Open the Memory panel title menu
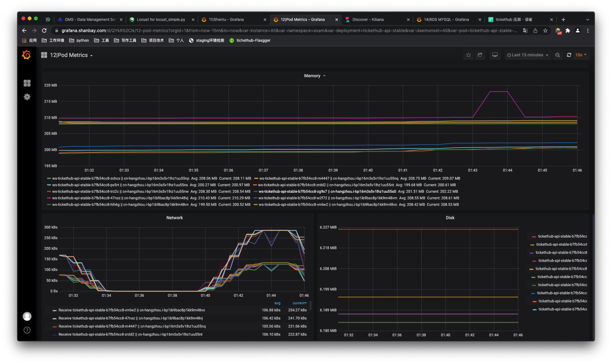This screenshot has width=612, height=364. click(x=315, y=76)
